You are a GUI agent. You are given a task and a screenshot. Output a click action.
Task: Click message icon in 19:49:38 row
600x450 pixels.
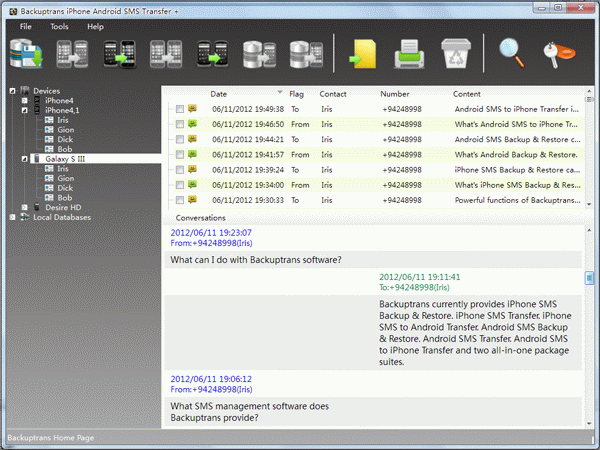[192, 109]
